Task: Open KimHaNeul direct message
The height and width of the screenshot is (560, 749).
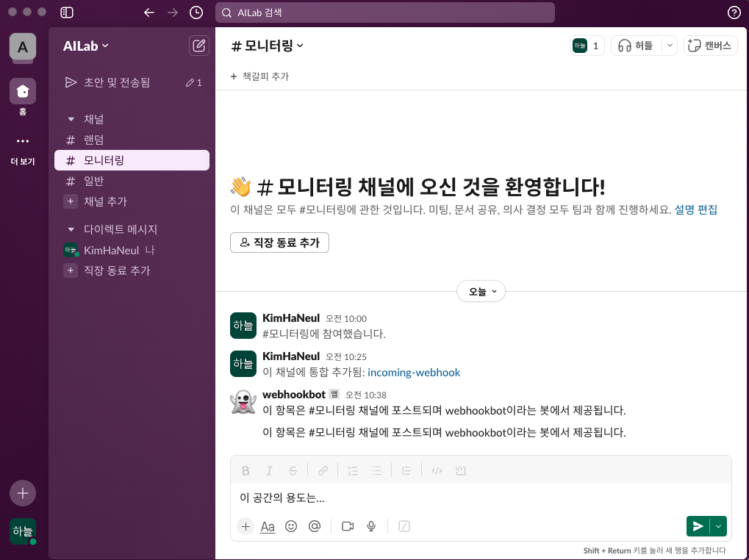Action: (x=132, y=250)
